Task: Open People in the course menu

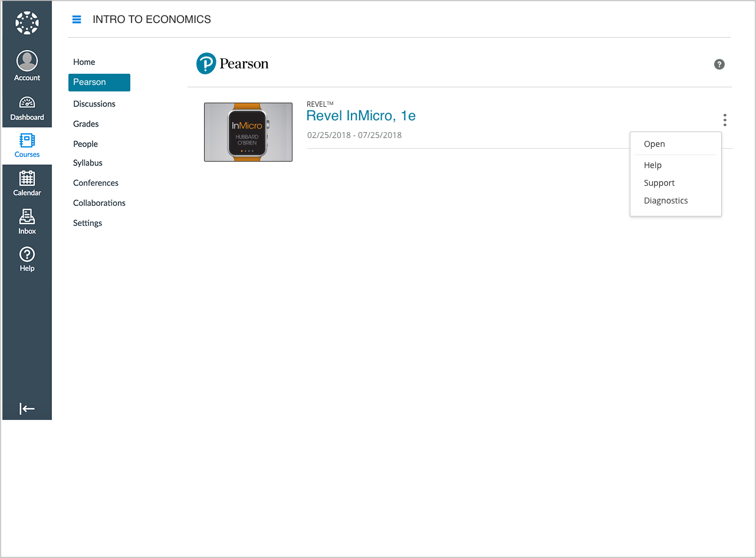Action: 86,144
